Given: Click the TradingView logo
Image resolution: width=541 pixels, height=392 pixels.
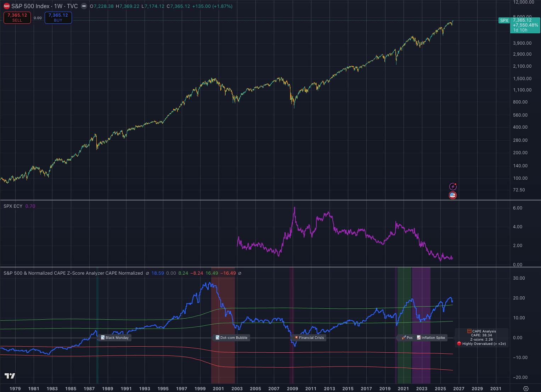Looking at the screenshot, I should pos(10,376).
